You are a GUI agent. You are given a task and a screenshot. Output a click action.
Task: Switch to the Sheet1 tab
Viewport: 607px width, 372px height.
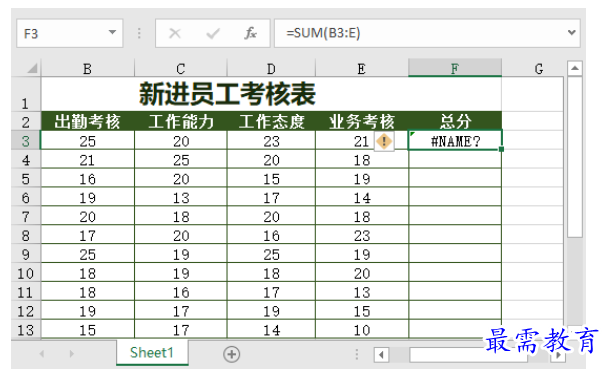point(152,353)
